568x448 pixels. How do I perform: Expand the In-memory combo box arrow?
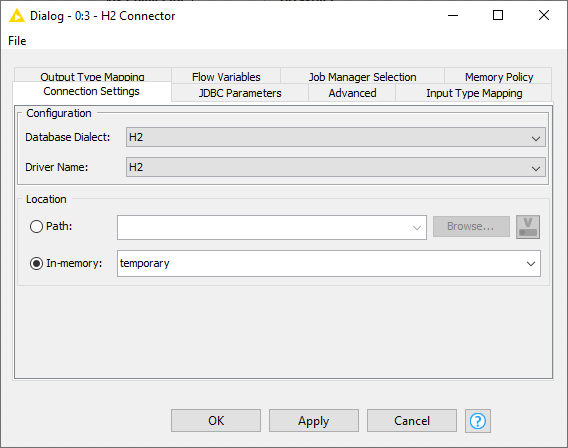tap(531, 264)
